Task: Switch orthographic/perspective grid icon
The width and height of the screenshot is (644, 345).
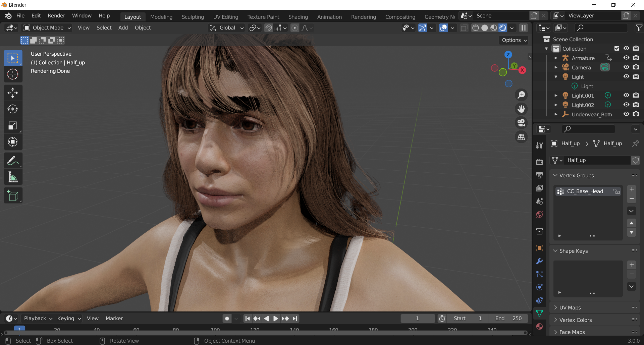Action: tap(521, 137)
